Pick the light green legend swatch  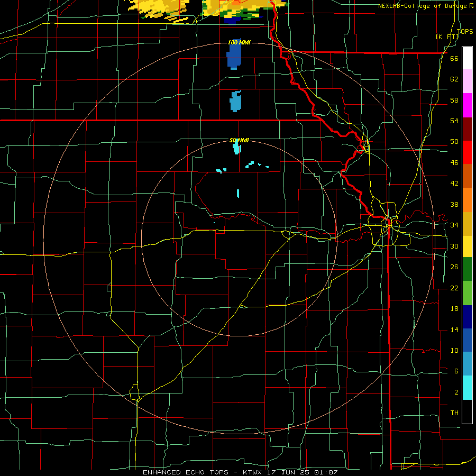click(x=467, y=293)
